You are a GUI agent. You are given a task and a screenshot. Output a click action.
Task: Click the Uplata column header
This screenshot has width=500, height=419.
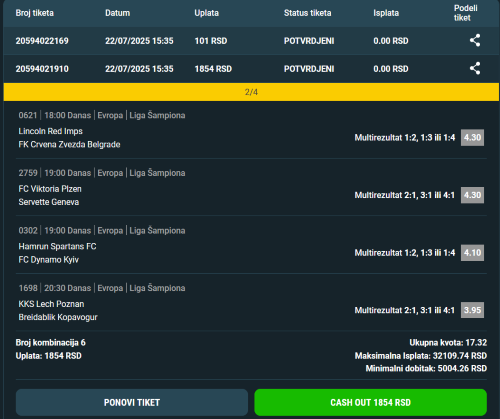[207, 13]
